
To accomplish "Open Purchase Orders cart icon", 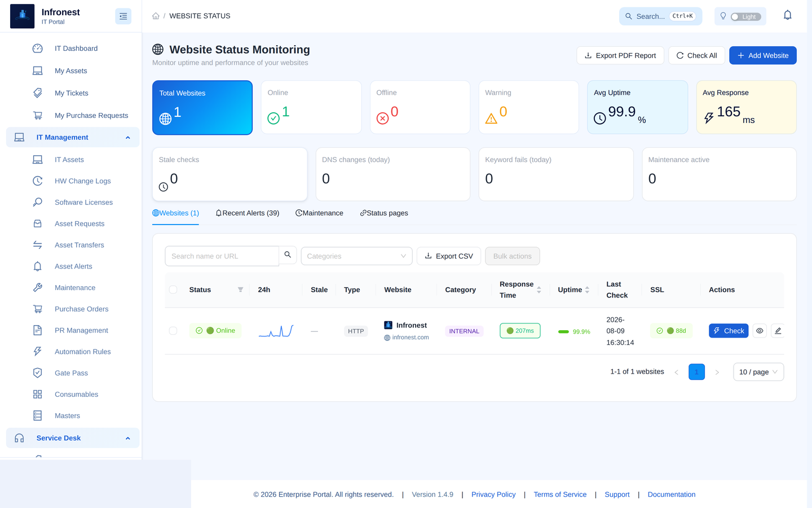I will coord(38,309).
